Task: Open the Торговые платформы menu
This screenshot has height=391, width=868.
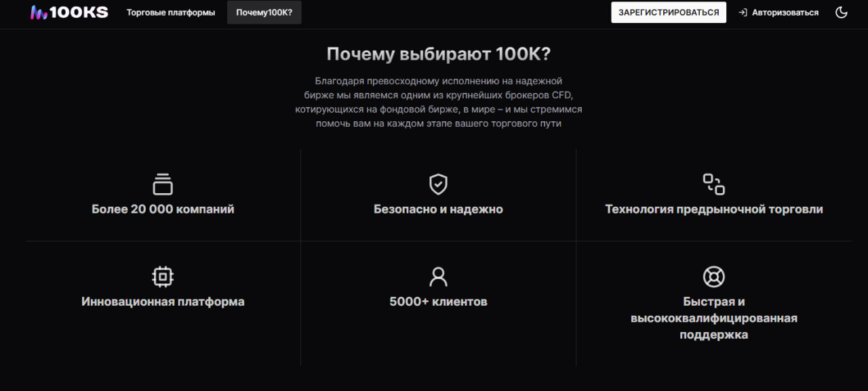Action: click(x=170, y=13)
